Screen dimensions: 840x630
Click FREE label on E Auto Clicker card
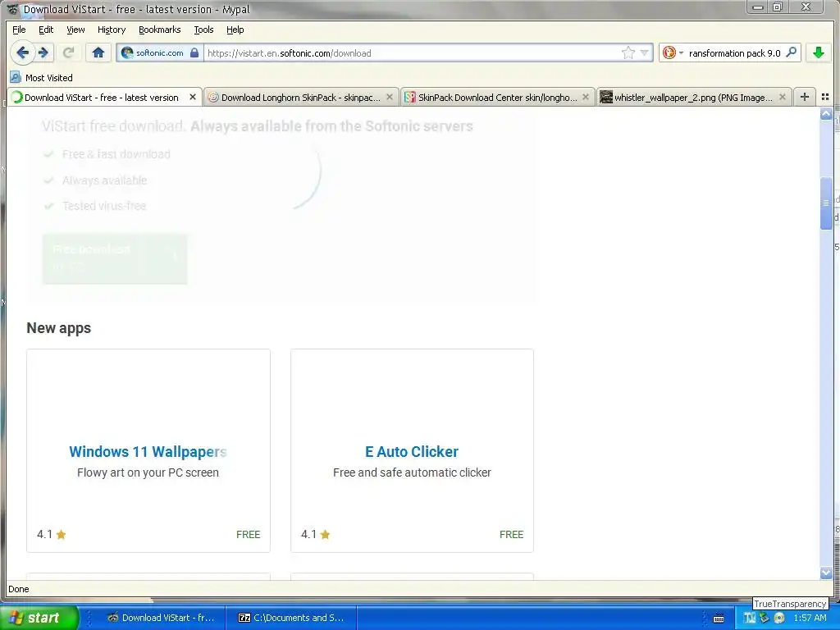click(x=512, y=535)
